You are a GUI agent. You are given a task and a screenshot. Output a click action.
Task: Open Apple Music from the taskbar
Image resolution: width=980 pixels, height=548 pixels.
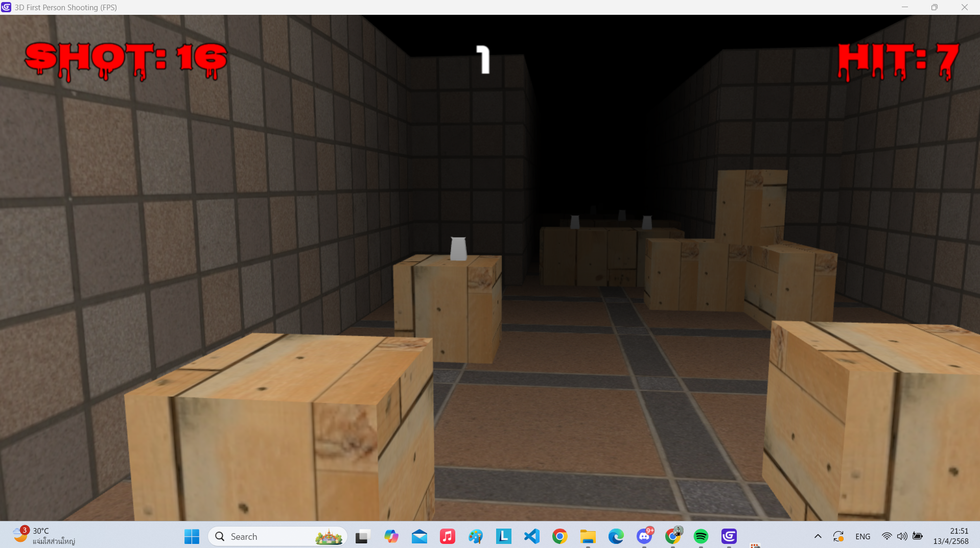pyautogui.click(x=447, y=536)
